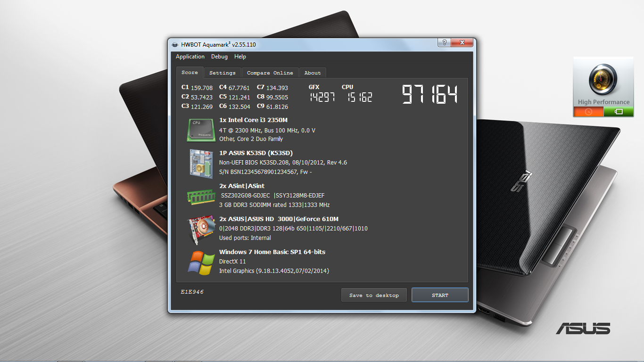This screenshot has height=362, width=644.
Task: Click the serial number S/N line
Action: click(x=265, y=172)
